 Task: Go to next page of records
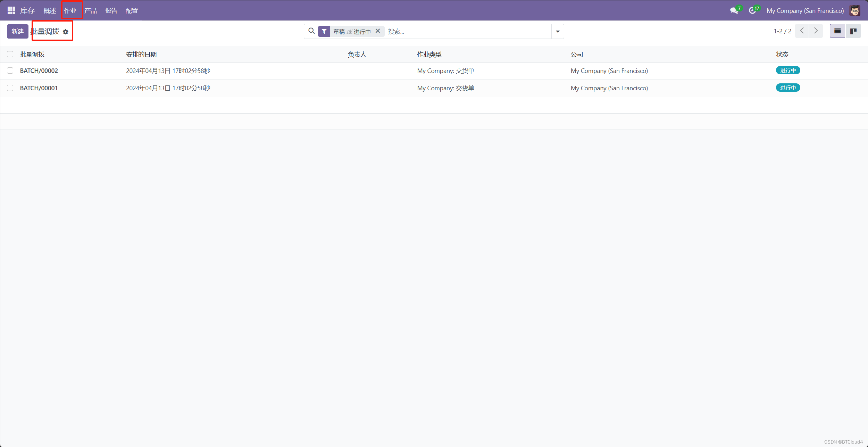point(816,31)
